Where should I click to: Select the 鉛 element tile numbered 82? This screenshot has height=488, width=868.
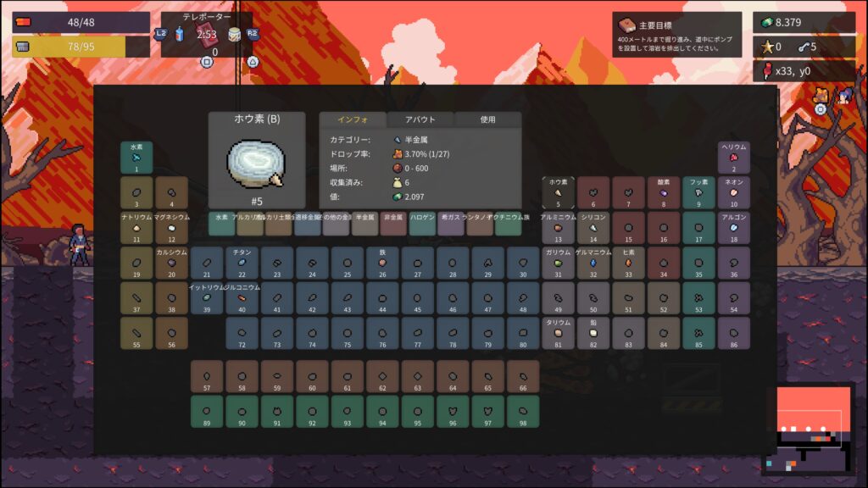click(593, 334)
